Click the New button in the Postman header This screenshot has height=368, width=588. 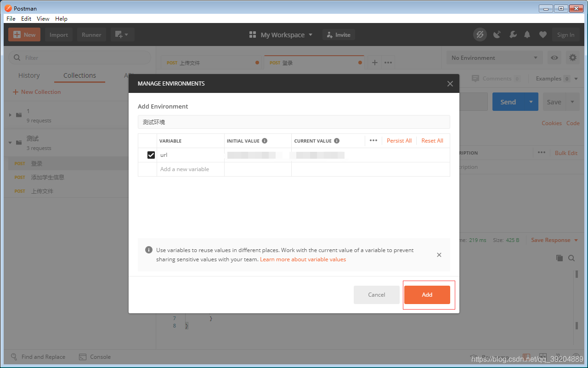pos(24,34)
